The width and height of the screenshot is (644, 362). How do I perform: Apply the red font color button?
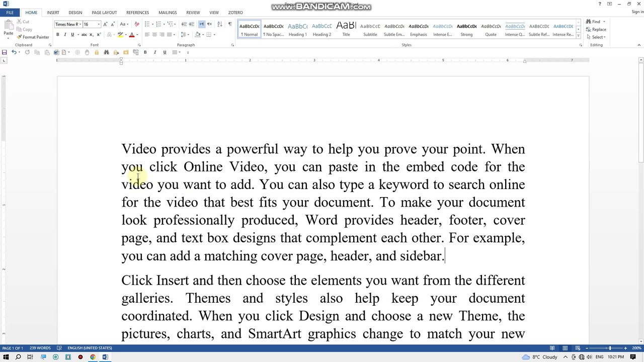pos(131,35)
